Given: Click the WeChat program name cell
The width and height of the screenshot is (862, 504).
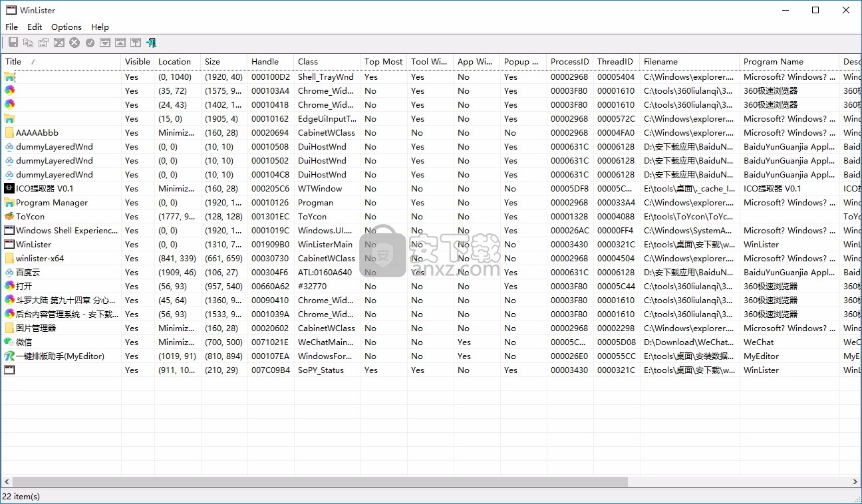Looking at the screenshot, I should point(759,342).
